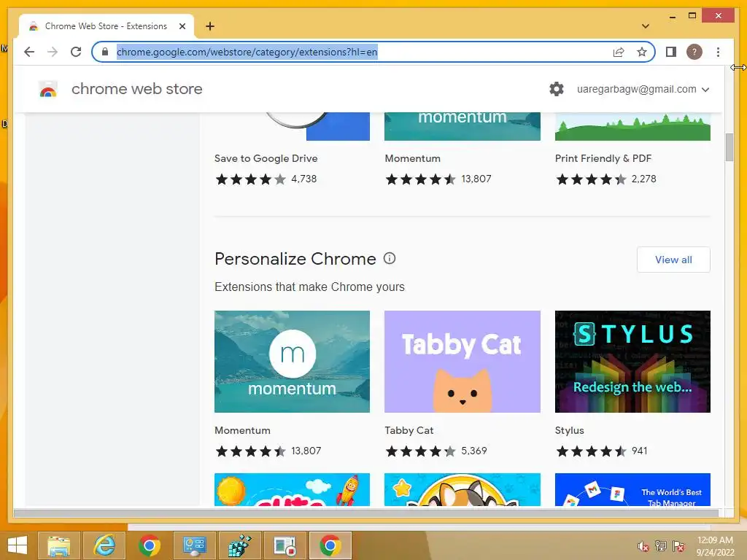Show info about Personalize Chrome section
Image resolution: width=747 pixels, height=560 pixels.
390,259
